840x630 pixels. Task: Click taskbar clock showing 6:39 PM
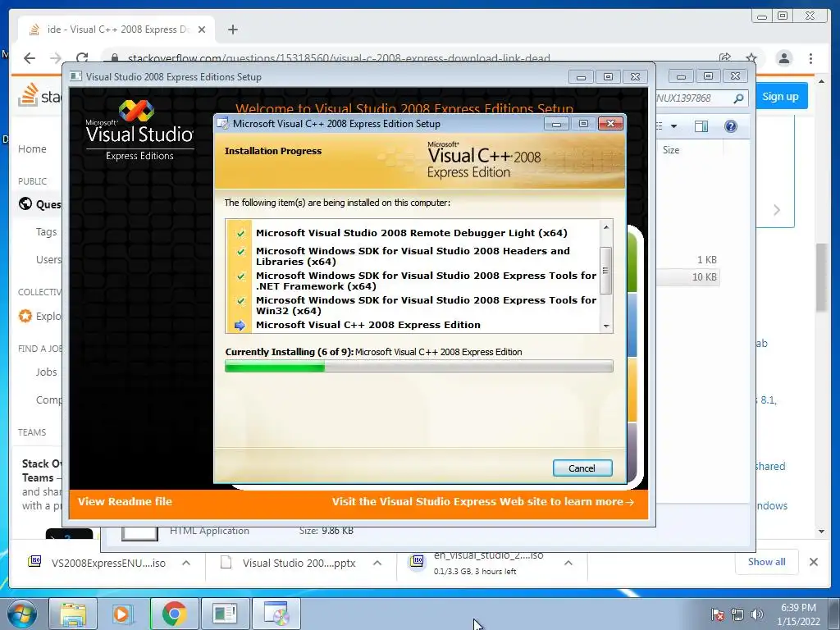[798, 614]
